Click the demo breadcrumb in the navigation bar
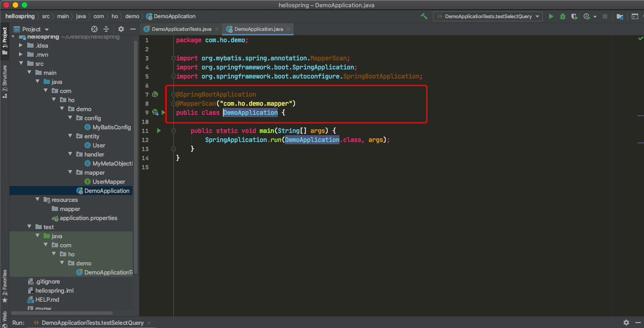This screenshot has width=644, height=328. pyautogui.click(x=132, y=16)
